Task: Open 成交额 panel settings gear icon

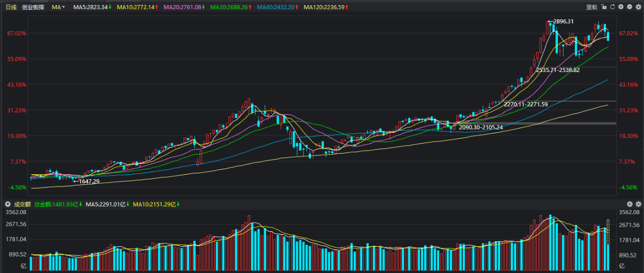Action: (x=638, y=204)
